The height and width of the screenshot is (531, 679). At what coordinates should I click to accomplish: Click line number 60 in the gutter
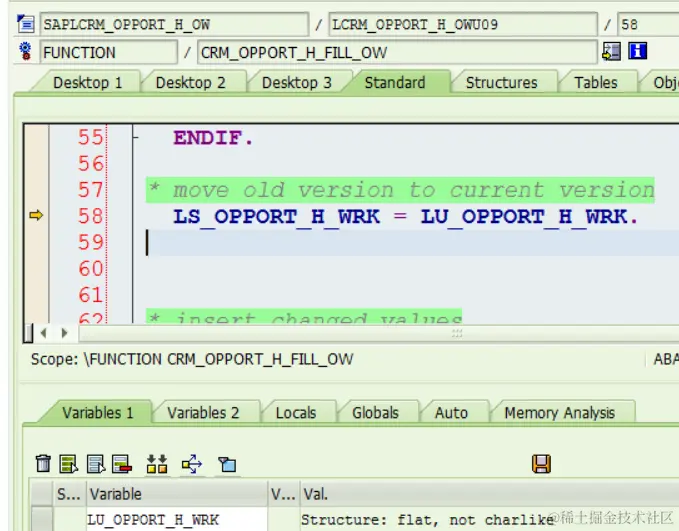(91, 269)
